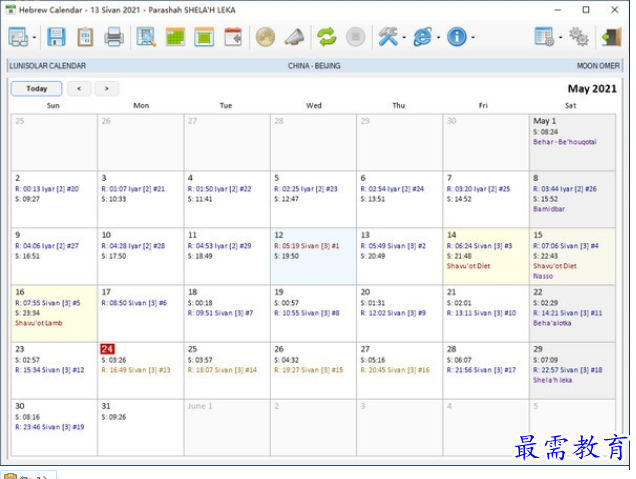Select the green month grid view icon
The height and width of the screenshot is (479, 636).
175,37
